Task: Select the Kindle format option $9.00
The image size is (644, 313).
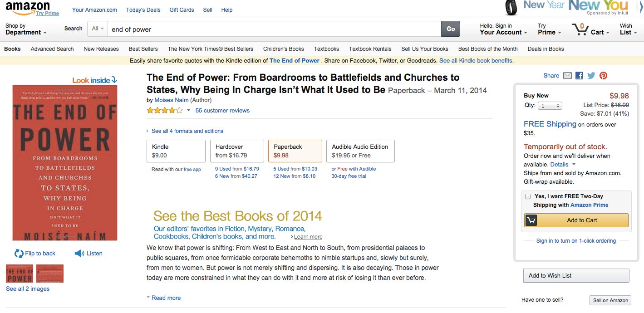Action: click(176, 151)
